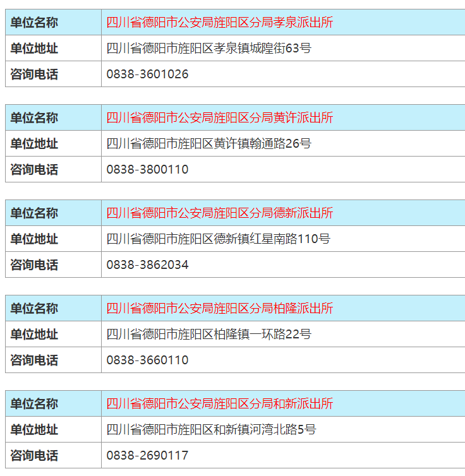
Task: Click phone number 0838-2690117
Action: [x=147, y=455]
